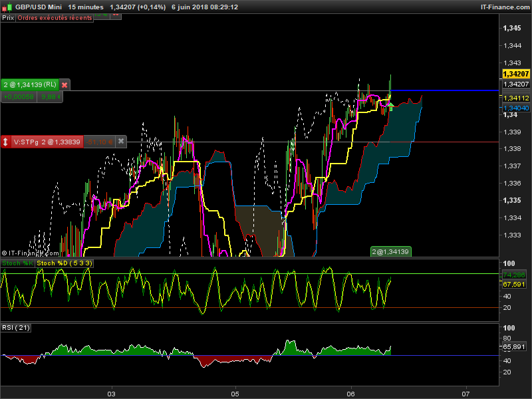The width and height of the screenshot is (532, 399).
Task: Click the 06 date label on time axis
Action: point(350,394)
